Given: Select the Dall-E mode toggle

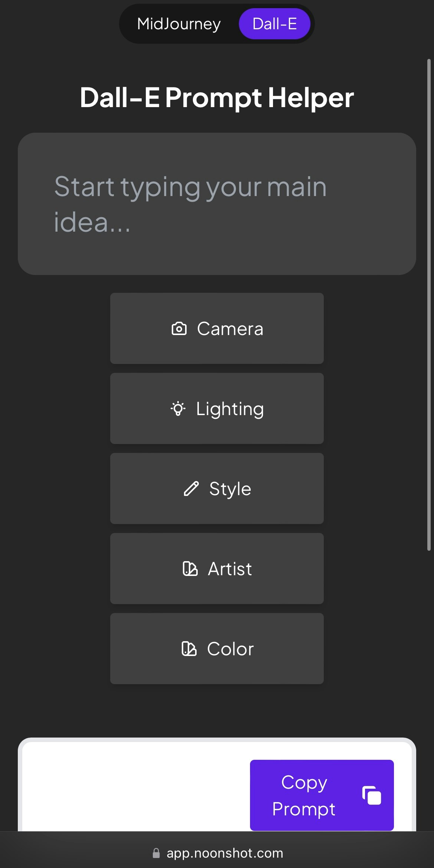Looking at the screenshot, I should pos(274,24).
